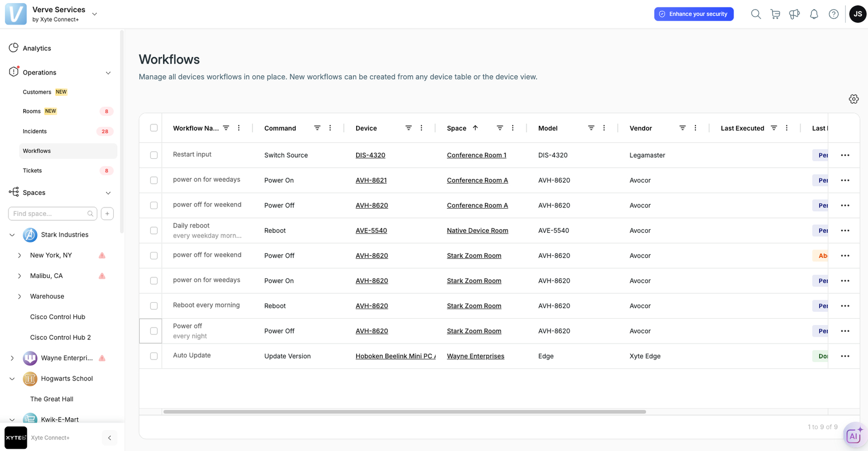The width and height of the screenshot is (868, 451).
Task: Open the Incidents page
Action: 35,131
